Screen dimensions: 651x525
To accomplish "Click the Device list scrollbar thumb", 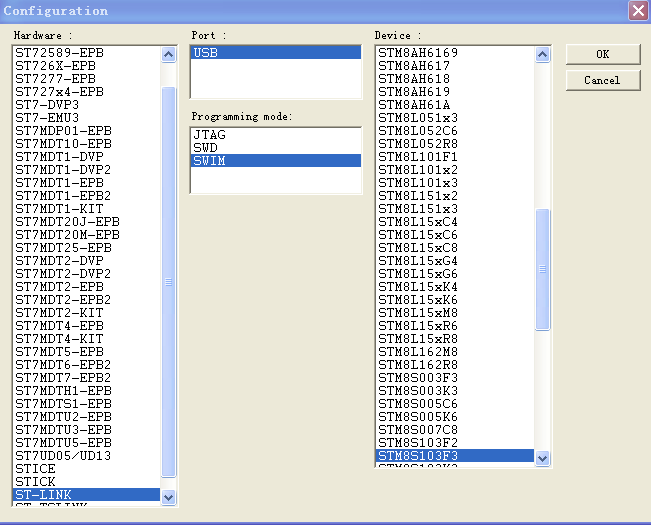I will (543, 268).
